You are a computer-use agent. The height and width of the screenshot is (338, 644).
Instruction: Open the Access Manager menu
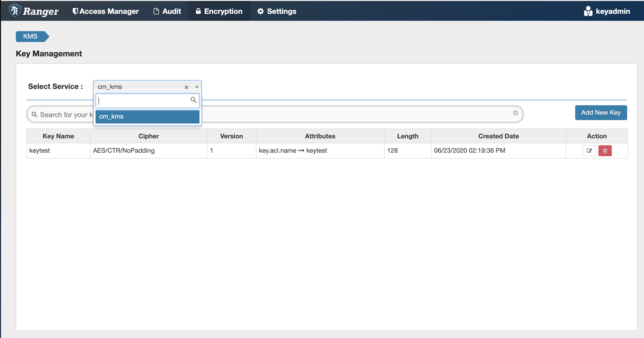pyautogui.click(x=105, y=11)
